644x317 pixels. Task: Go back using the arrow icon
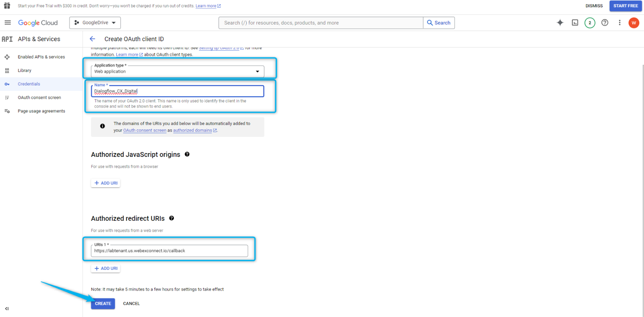coord(92,39)
